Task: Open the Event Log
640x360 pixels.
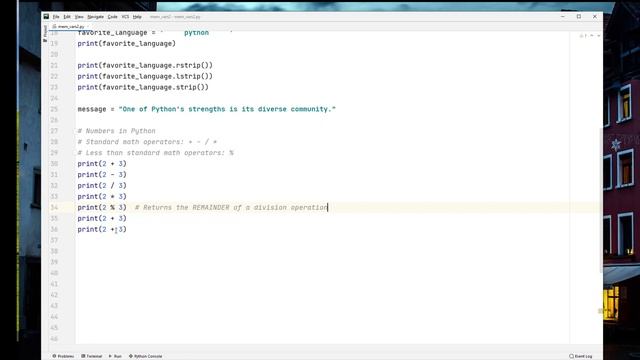Action: (x=581, y=356)
